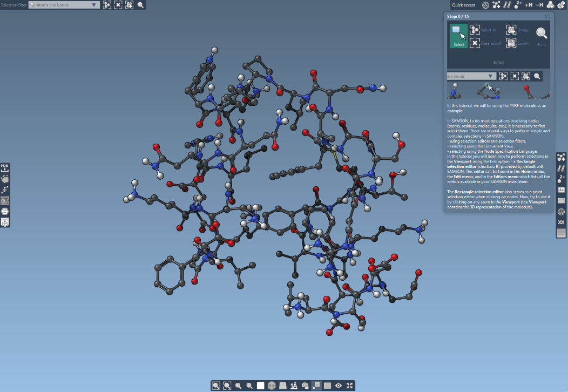Click the Find button in tutorial panel
Screen dimensions: 568x392
[x=541, y=36]
